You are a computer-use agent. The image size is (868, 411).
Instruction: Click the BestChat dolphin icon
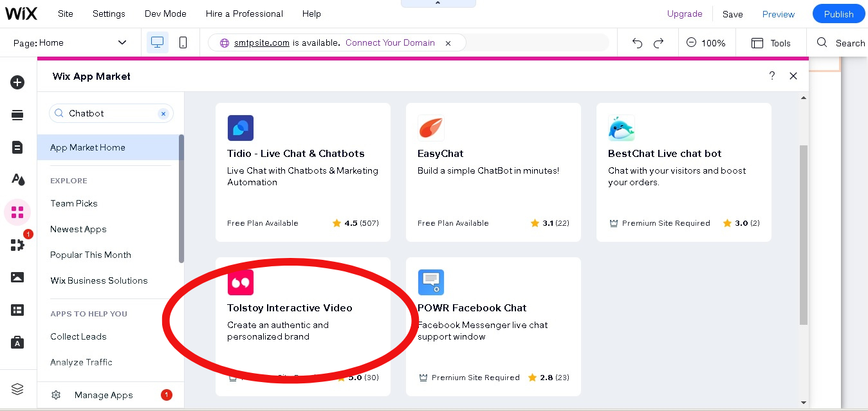pyautogui.click(x=622, y=128)
